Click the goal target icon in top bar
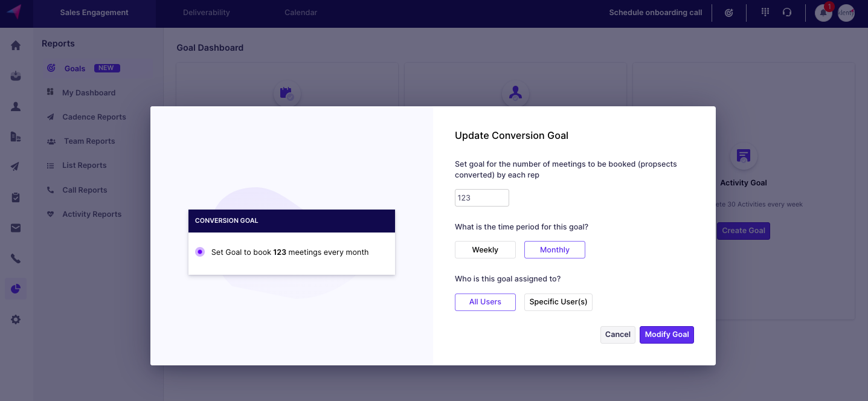This screenshot has width=868, height=401. [x=728, y=13]
